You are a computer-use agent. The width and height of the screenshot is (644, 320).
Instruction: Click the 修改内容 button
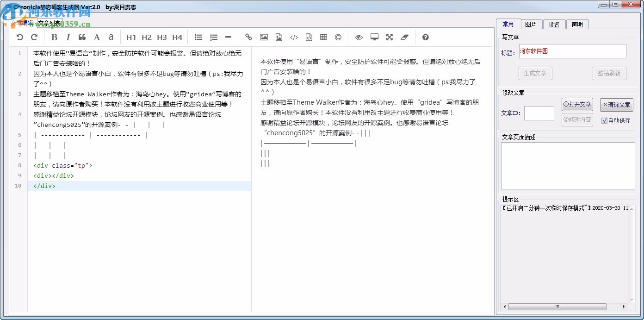(x=577, y=119)
